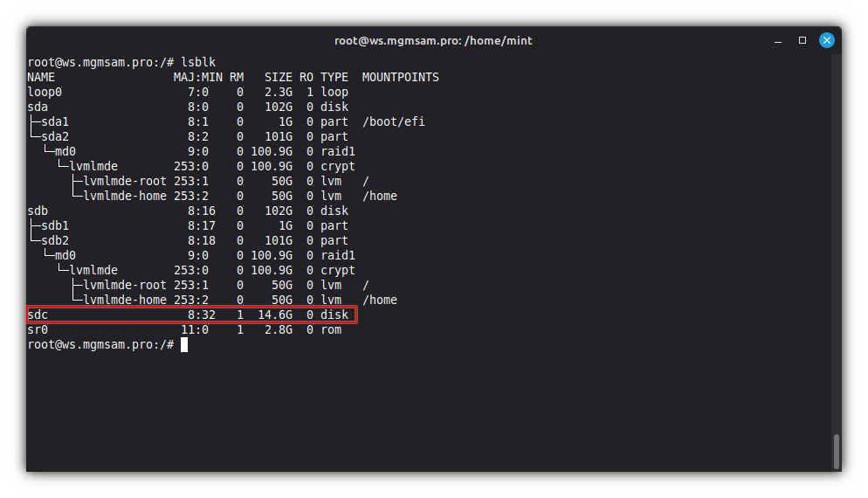
Task: Click the MOUNTPOINTS column header
Action: point(400,77)
